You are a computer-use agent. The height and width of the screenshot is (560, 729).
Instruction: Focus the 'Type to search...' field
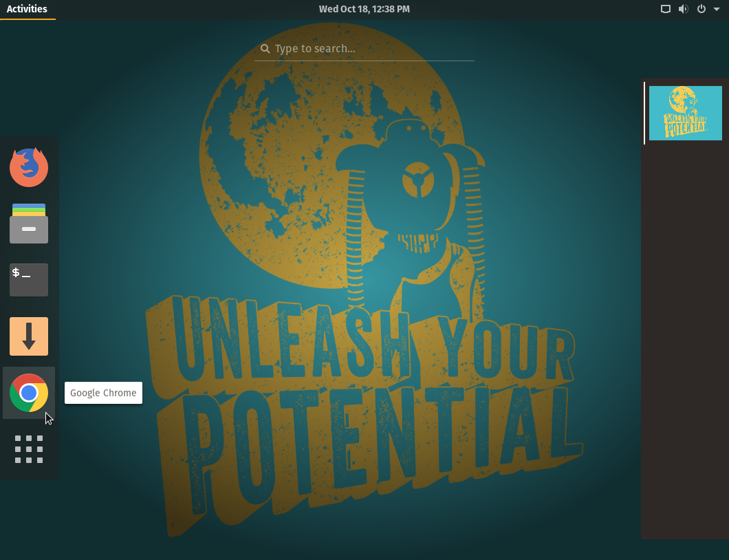tap(371, 49)
